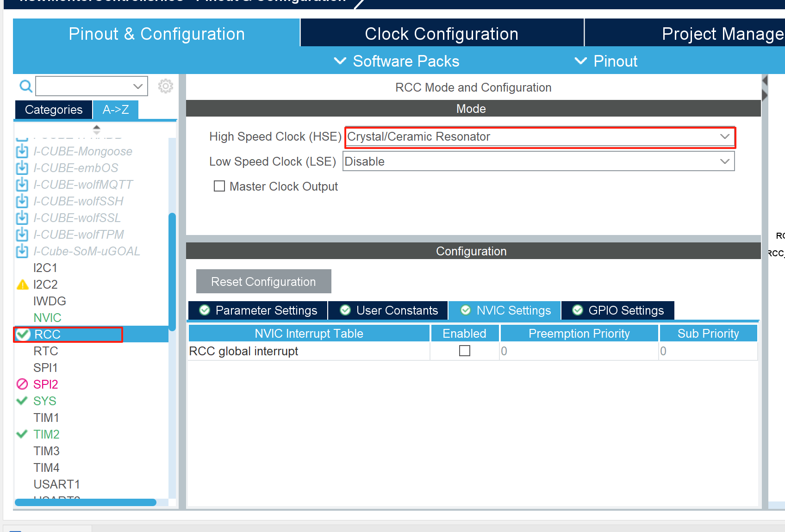
Task: Expand the Pinout menu
Action: 606,61
